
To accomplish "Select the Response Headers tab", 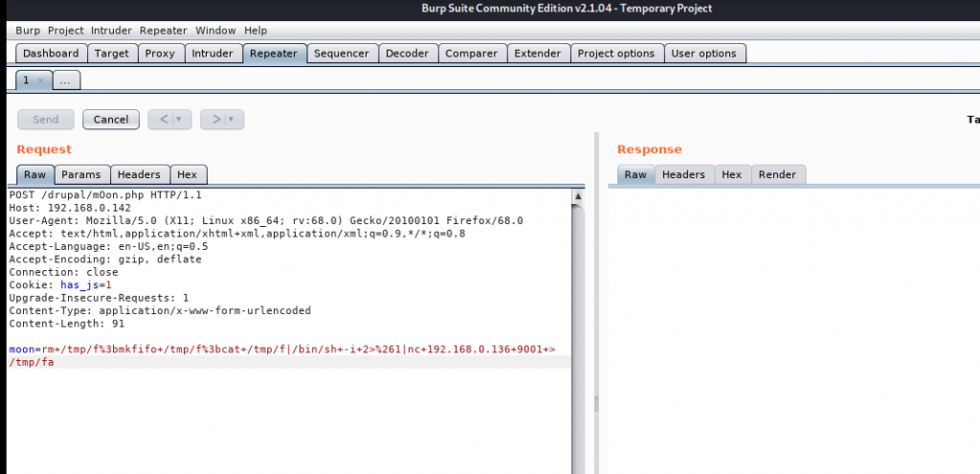I will click(683, 174).
